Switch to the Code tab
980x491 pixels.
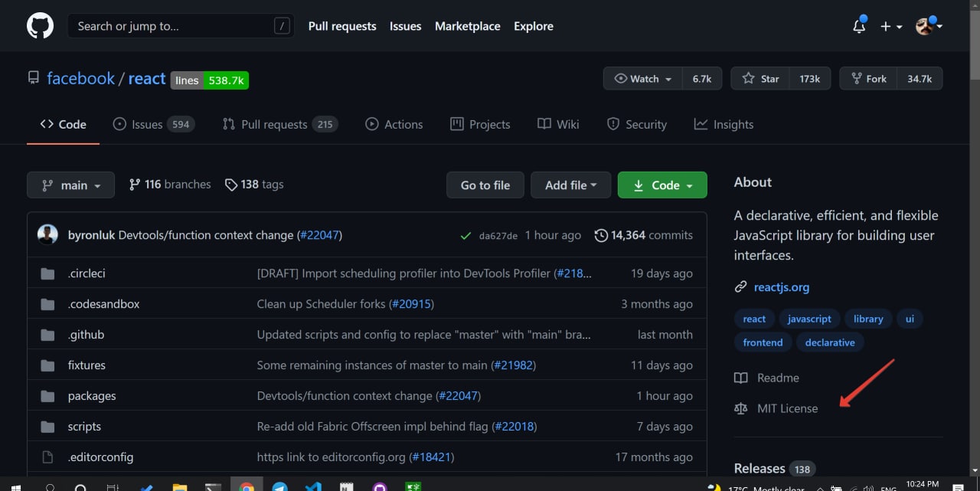point(63,124)
